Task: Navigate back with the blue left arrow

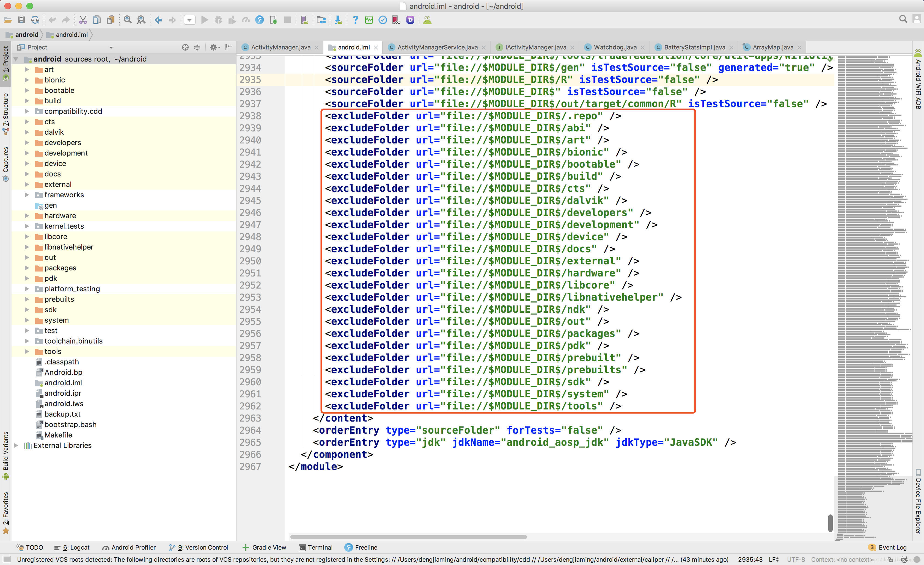Action: pyautogui.click(x=159, y=20)
